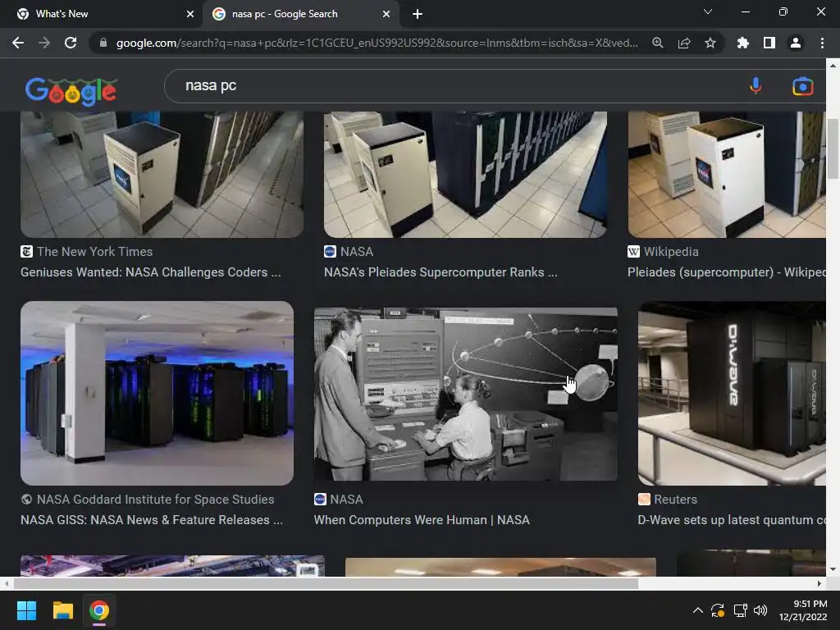This screenshot has width=840, height=630.
Task: Open 'When Computers Were Human | NASA' link
Action: click(x=422, y=519)
